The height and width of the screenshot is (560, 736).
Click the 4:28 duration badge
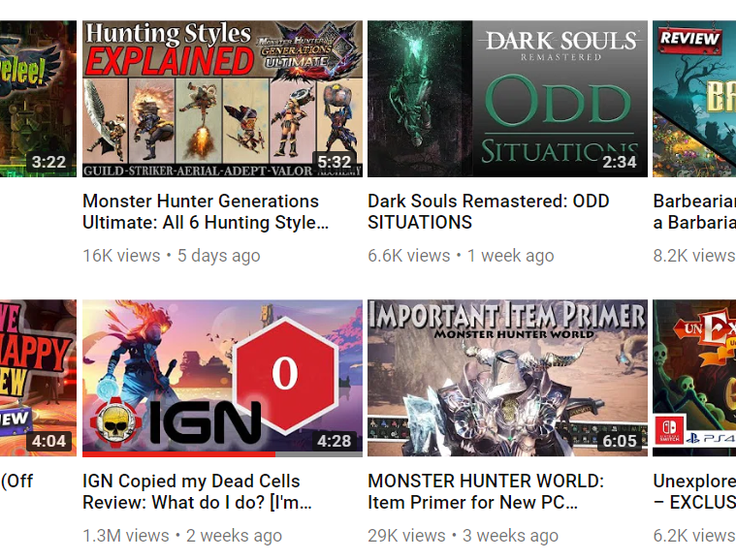coord(335,441)
